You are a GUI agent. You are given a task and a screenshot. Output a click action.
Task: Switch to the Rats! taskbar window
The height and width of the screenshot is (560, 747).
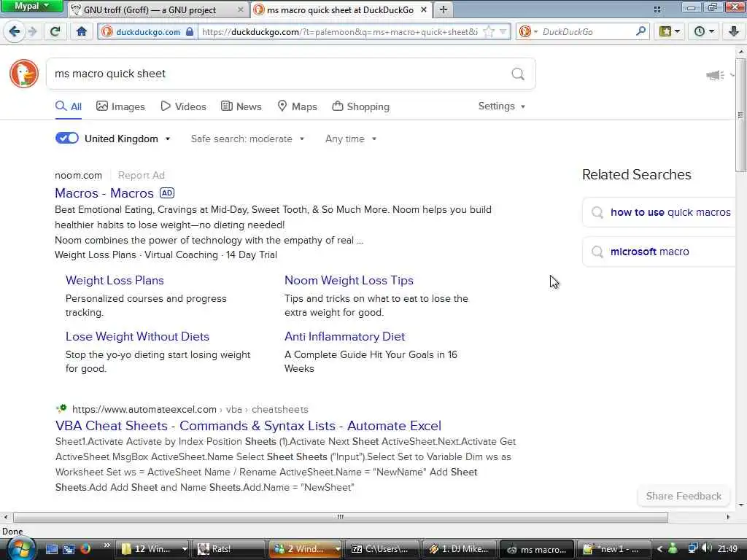click(228, 549)
